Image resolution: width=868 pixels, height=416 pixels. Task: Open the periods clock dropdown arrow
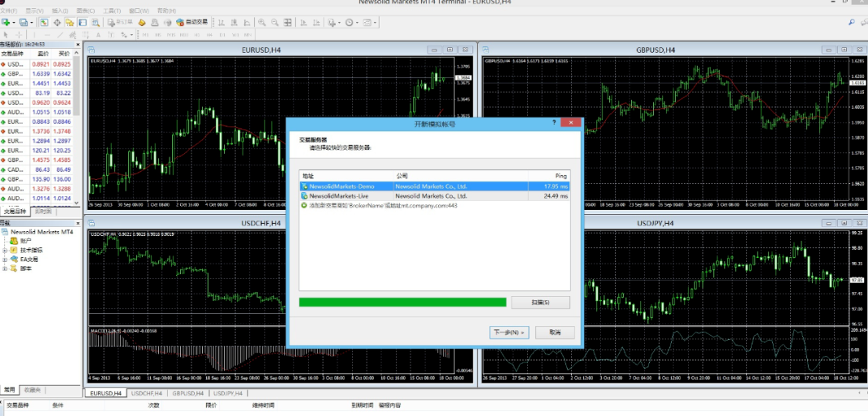coord(357,22)
